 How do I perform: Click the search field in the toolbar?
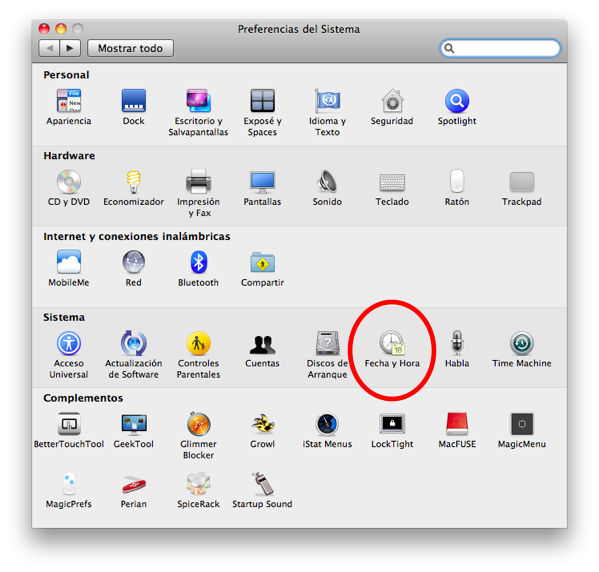[500, 48]
